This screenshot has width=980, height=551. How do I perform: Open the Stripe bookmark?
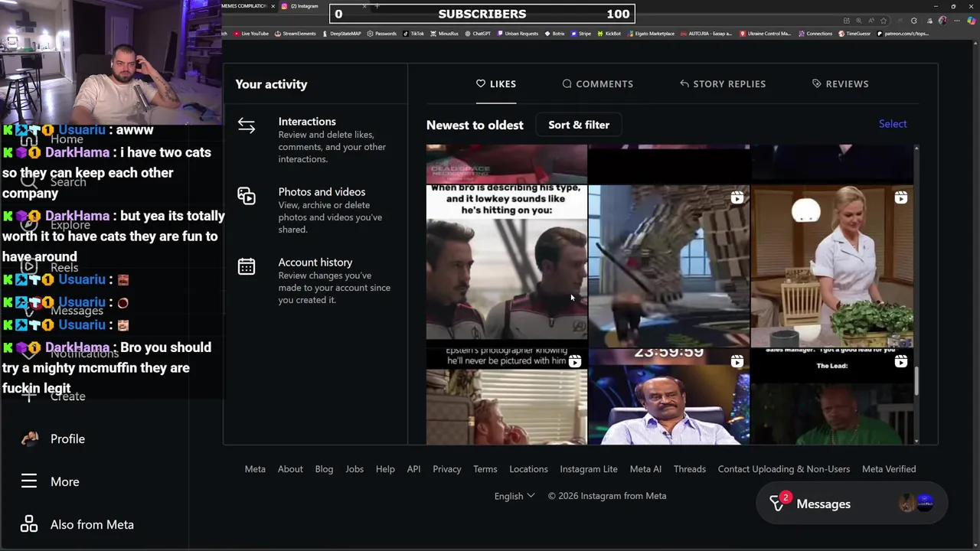coord(581,34)
